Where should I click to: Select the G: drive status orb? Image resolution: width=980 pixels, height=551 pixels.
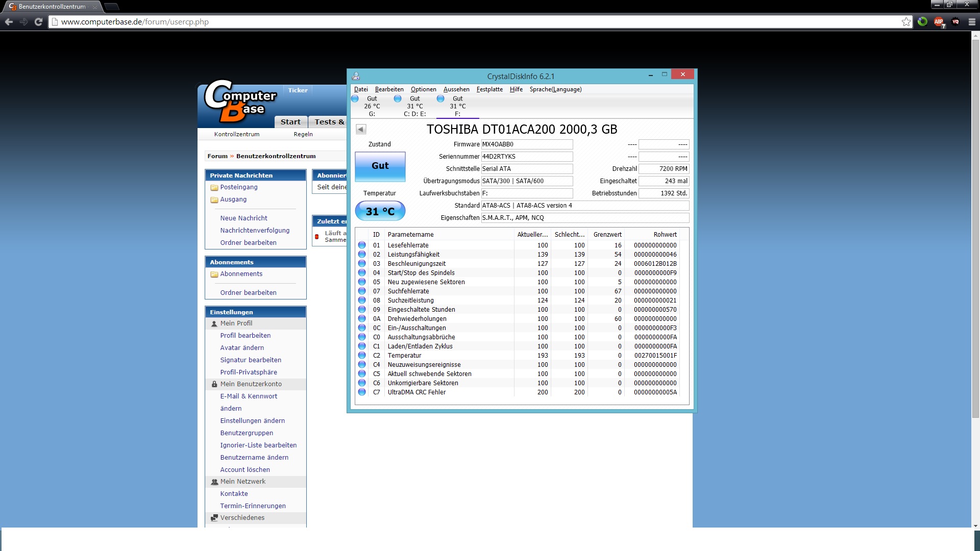pyautogui.click(x=355, y=99)
